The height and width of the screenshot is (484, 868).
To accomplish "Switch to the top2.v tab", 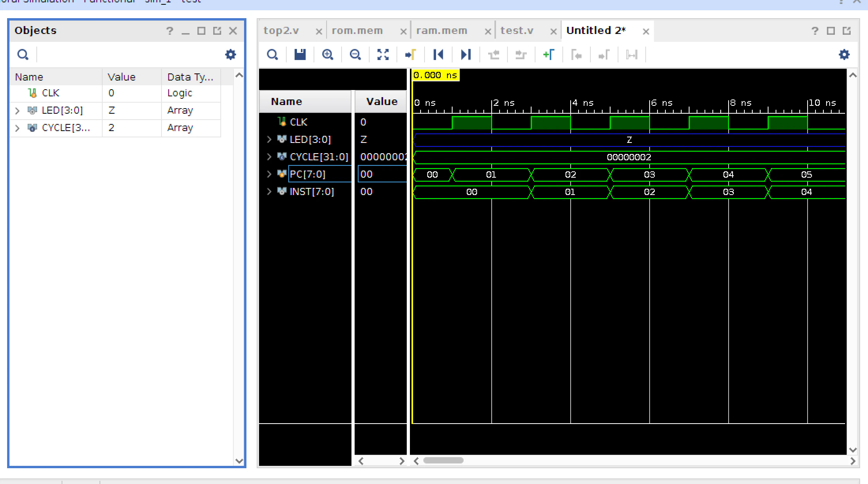I will click(281, 31).
